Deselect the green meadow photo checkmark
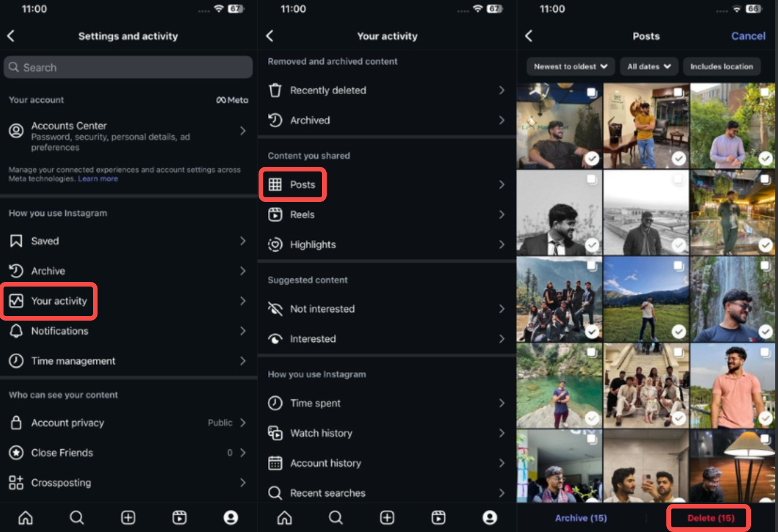This screenshot has height=532, width=778. [679, 332]
